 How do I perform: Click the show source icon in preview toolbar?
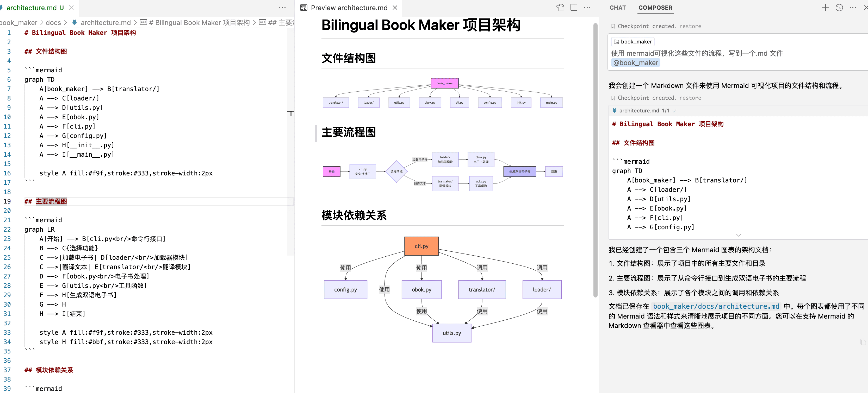tap(560, 7)
